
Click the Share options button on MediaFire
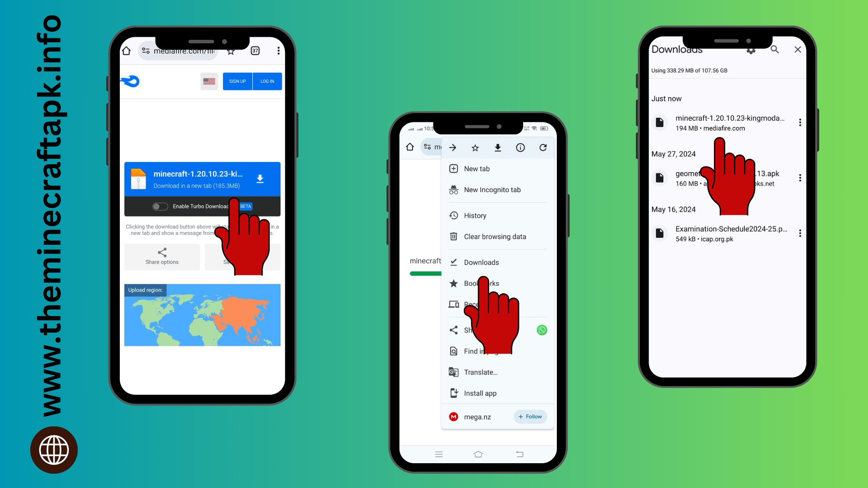162,256
